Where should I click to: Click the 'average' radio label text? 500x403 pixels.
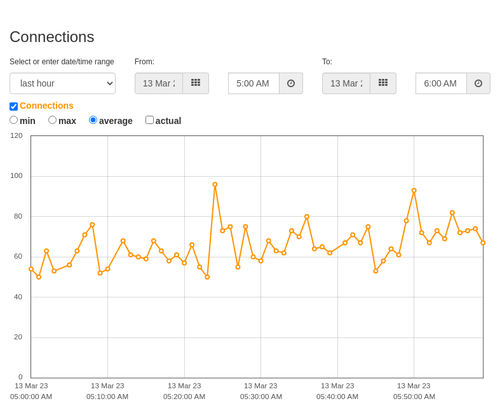[116, 121]
